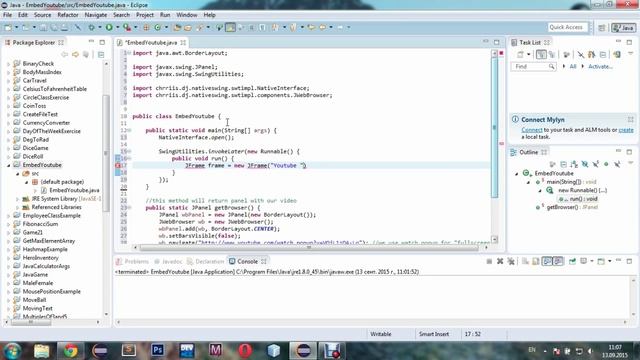Click the New Java Package toolbar icon

point(146,27)
